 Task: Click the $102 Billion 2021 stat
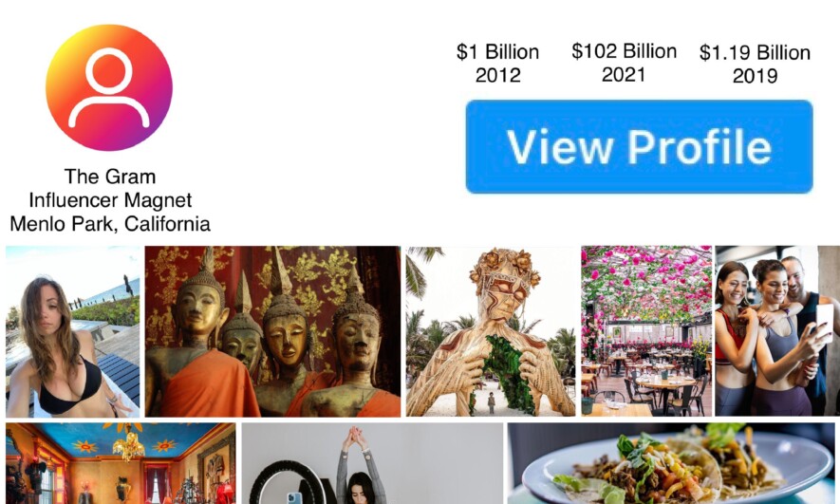(x=625, y=63)
